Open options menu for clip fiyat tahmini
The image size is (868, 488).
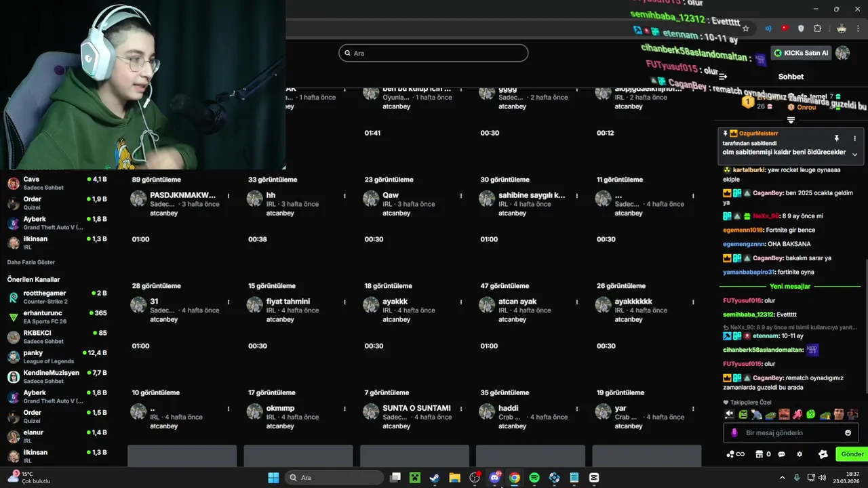(344, 302)
